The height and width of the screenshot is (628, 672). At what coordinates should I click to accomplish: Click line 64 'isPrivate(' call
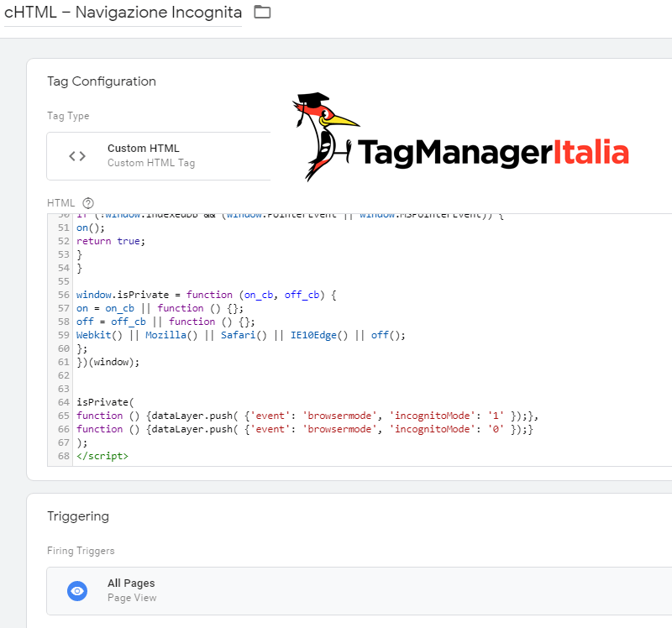click(105, 402)
